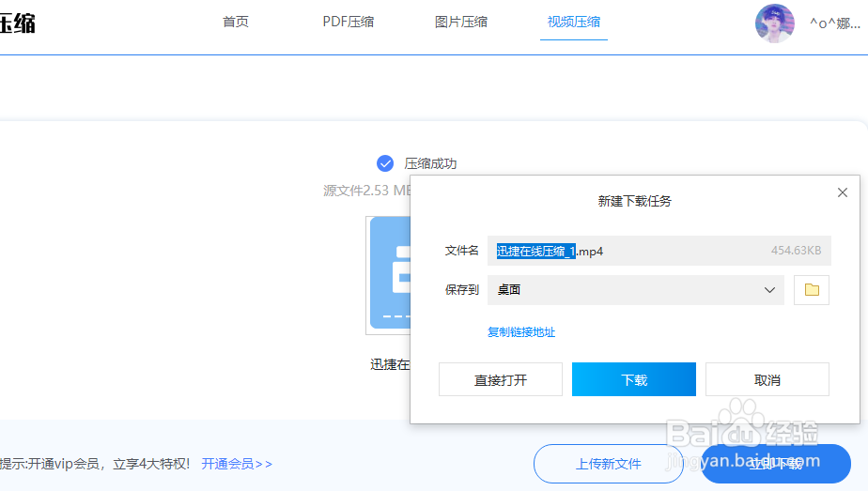868x491 pixels.
Task: Click the 开通会员 link
Action: coord(237,464)
